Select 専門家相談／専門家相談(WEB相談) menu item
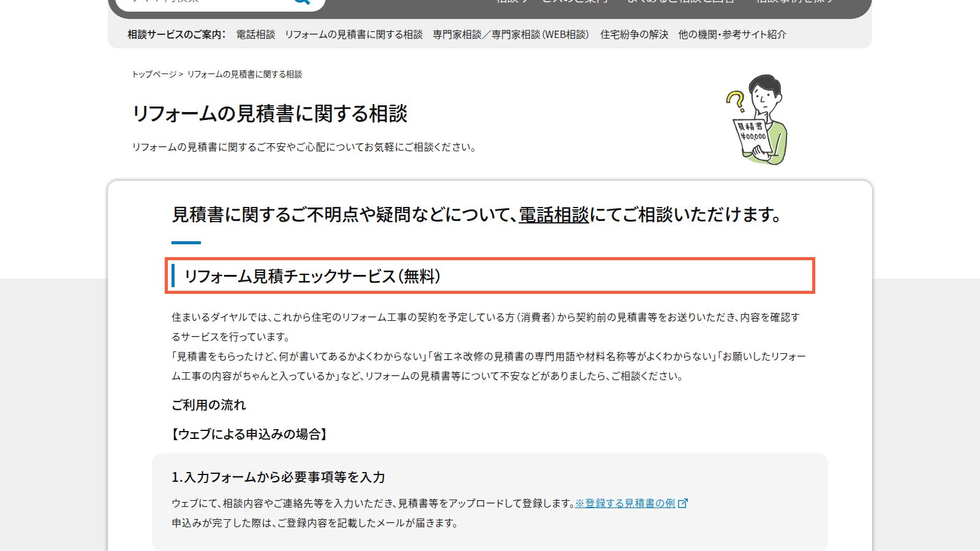This screenshot has width=980, height=551. click(511, 34)
